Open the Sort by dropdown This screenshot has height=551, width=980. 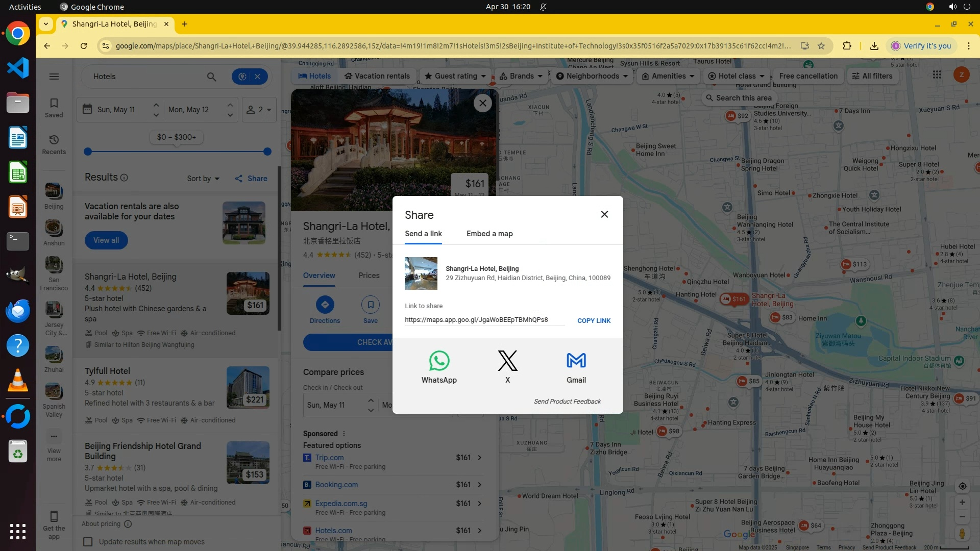203,179
